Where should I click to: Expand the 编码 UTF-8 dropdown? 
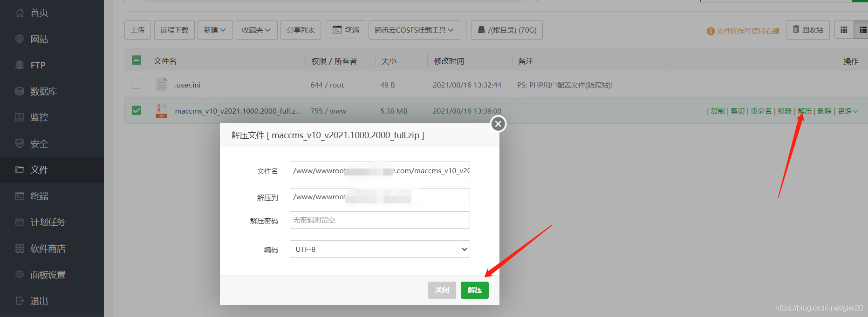point(380,249)
